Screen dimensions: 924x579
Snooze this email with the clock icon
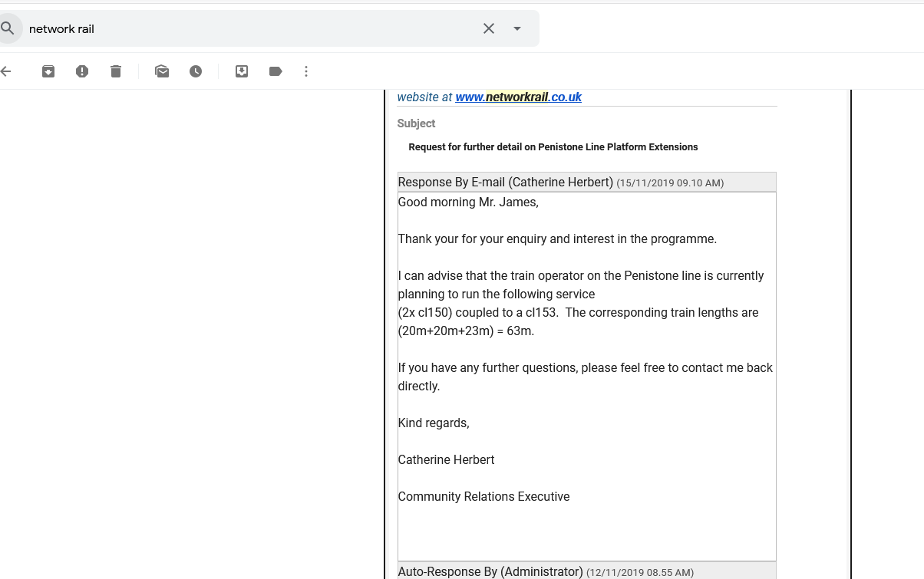196,71
